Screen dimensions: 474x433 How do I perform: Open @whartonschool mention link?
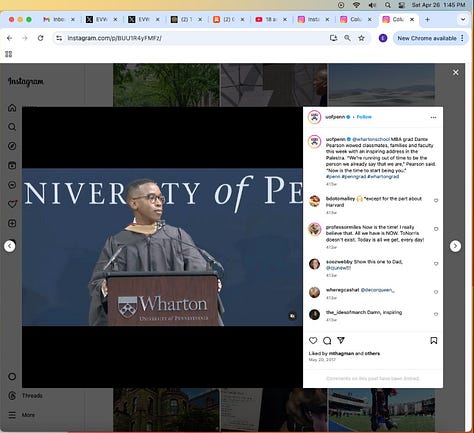click(x=371, y=139)
